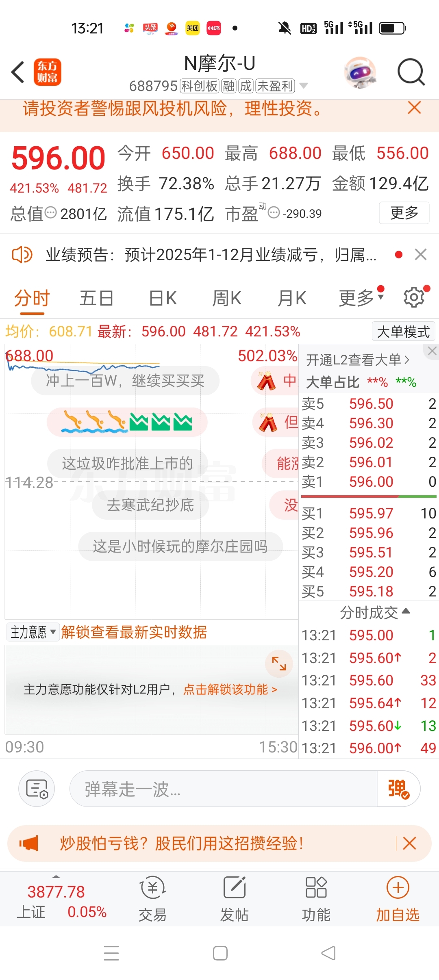Tap the announcement speaker icon

22,255
